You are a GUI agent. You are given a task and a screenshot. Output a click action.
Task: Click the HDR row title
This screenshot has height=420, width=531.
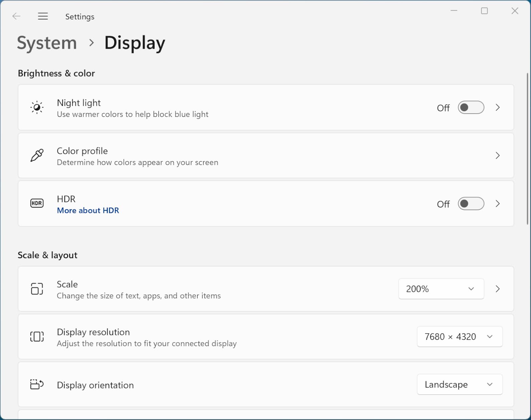click(x=66, y=199)
